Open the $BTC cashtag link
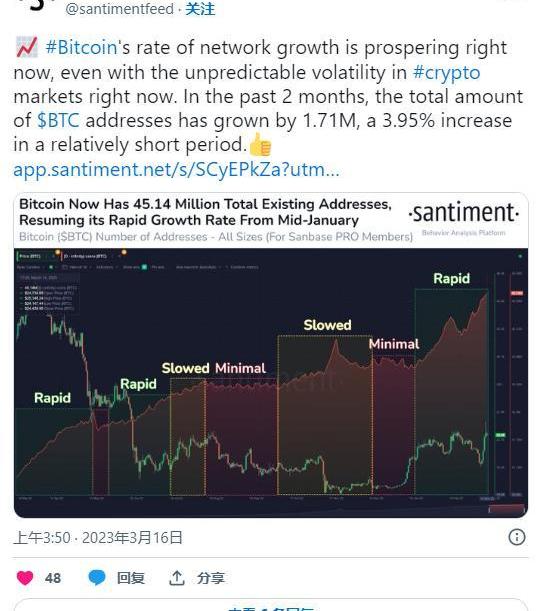This screenshot has height=611, width=542. [x=58, y=120]
